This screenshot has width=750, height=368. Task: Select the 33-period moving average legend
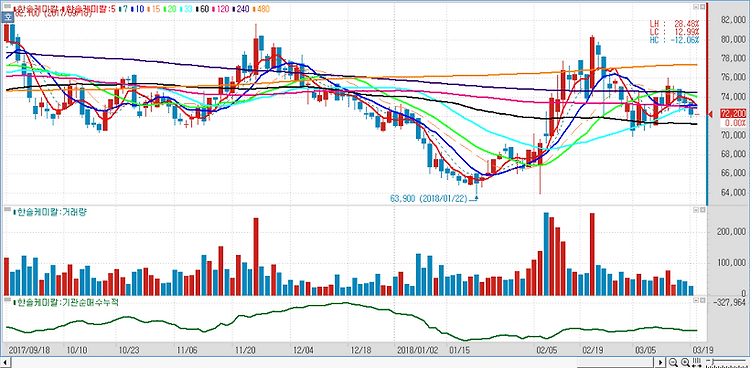click(187, 8)
